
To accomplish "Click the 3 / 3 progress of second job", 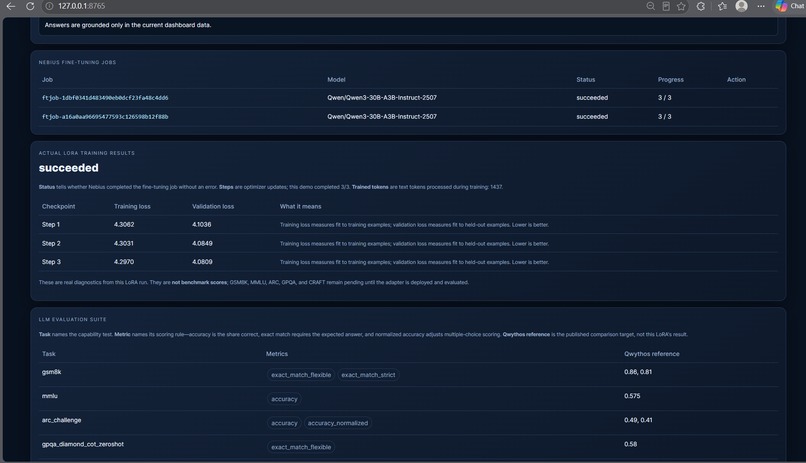I will [665, 117].
